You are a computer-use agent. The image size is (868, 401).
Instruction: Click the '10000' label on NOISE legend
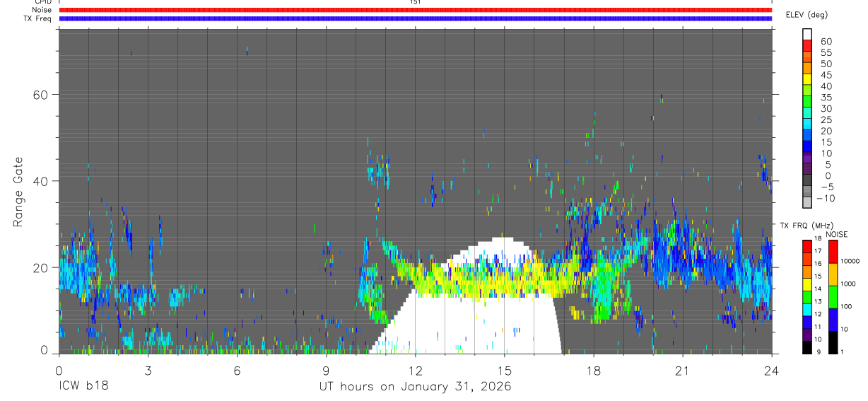coord(850,262)
